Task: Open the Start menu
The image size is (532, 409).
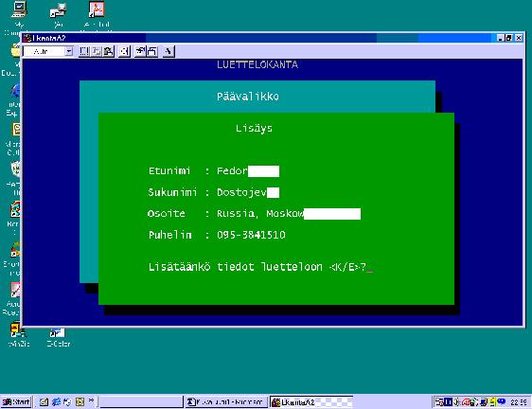Action: coord(16,402)
